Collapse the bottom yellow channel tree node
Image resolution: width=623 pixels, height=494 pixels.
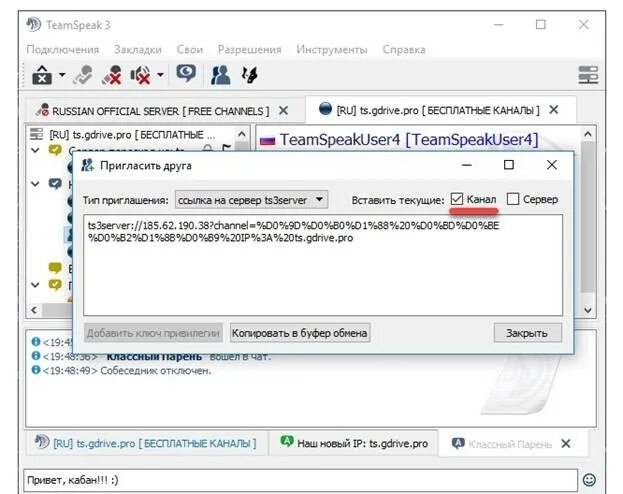tap(36, 285)
